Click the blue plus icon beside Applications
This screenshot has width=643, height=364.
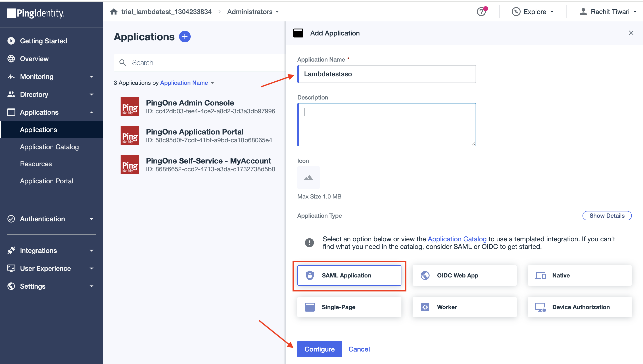click(185, 37)
